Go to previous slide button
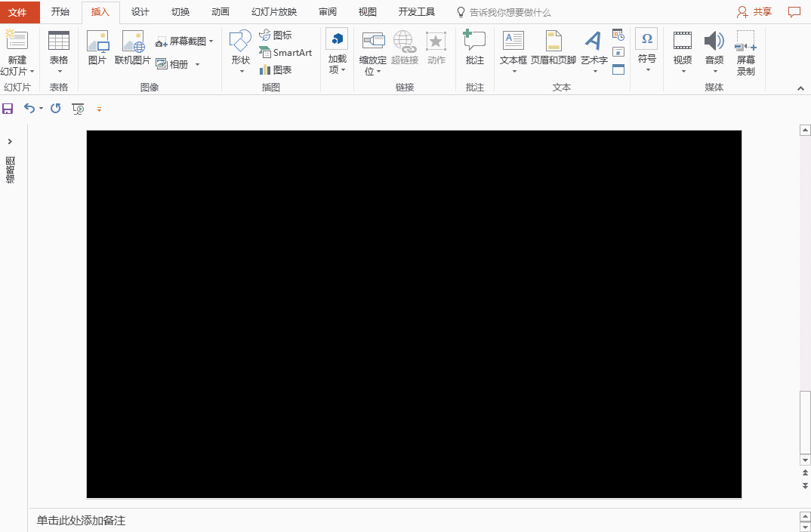This screenshot has width=811, height=532. (805, 473)
